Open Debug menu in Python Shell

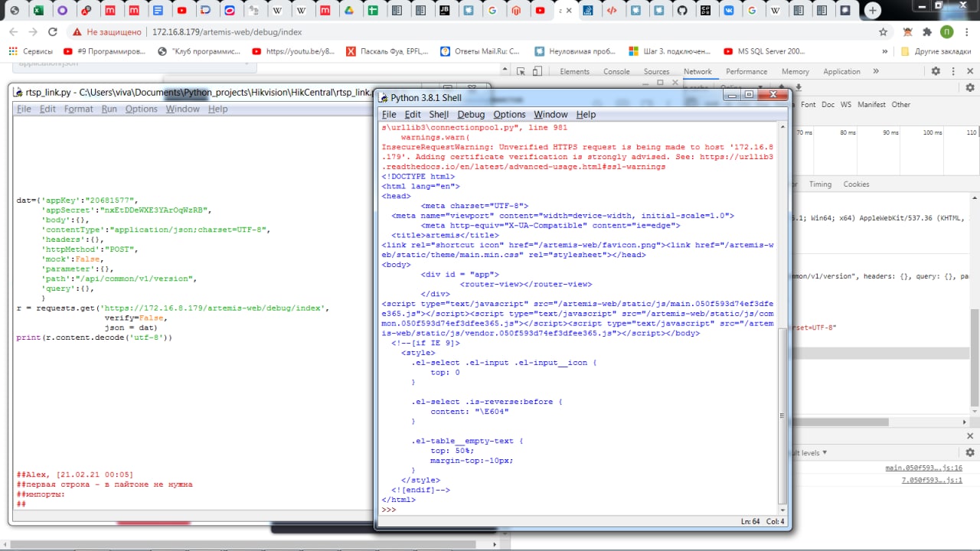pyautogui.click(x=471, y=114)
